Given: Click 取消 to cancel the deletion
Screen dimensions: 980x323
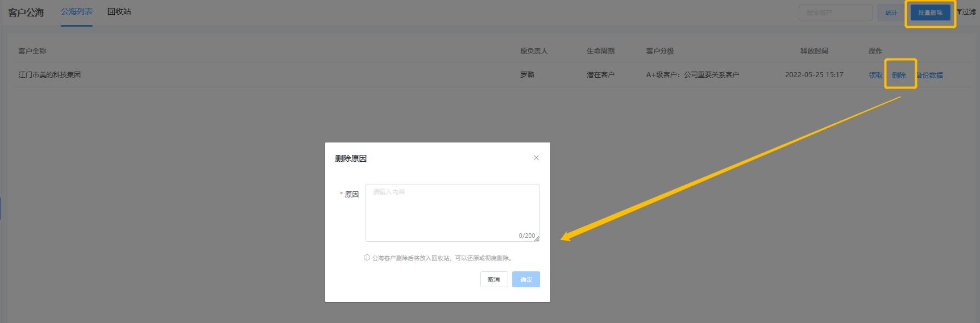Looking at the screenshot, I should tap(494, 279).
